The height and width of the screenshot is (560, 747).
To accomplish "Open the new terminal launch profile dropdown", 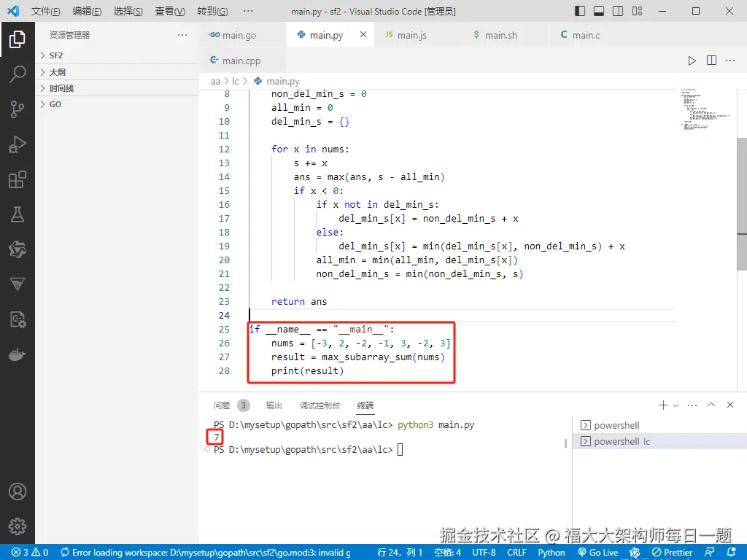I will pyautogui.click(x=676, y=405).
